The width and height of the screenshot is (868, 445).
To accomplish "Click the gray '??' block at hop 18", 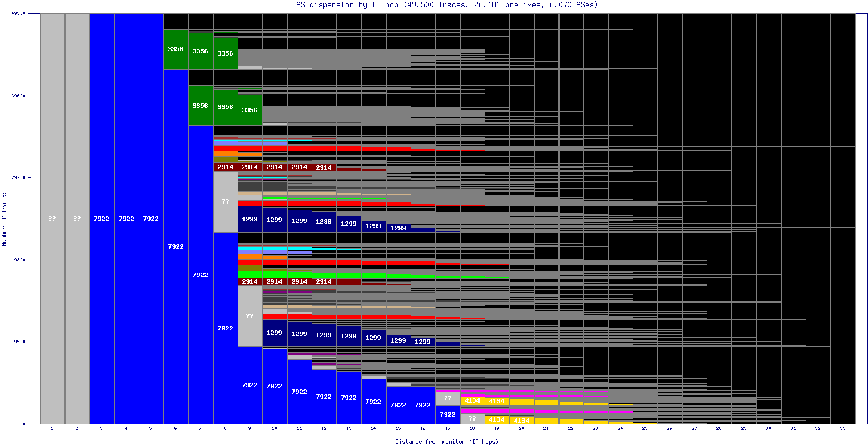I will [x=472, y=418].
